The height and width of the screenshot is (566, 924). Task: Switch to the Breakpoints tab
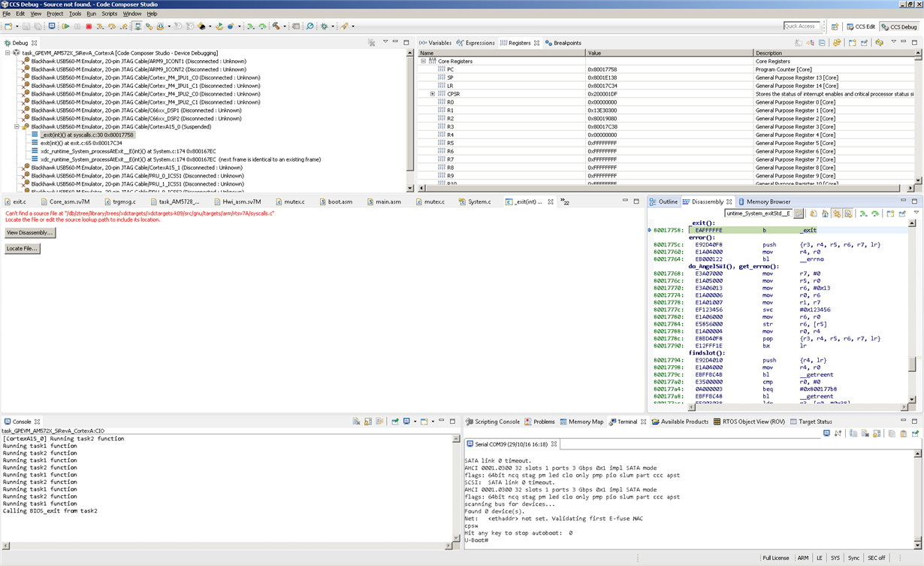pyautogui.click(x=563, y=43)
